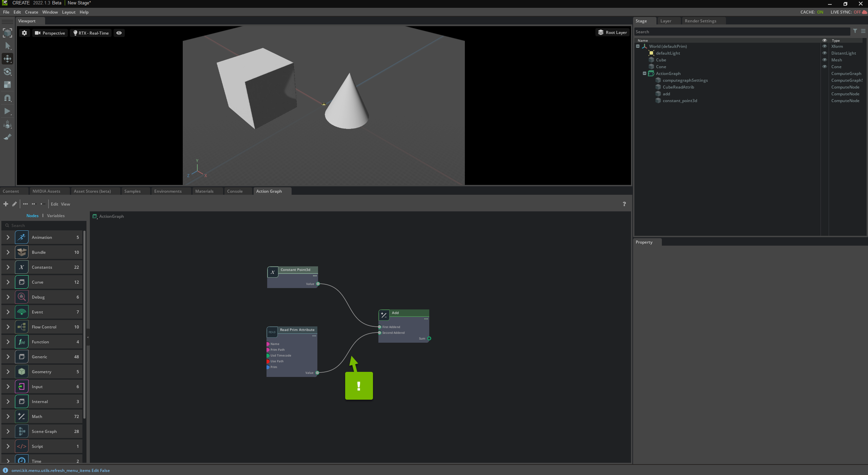
Task: Toggle visibility of defaultLight
Action: coord(825,53)
